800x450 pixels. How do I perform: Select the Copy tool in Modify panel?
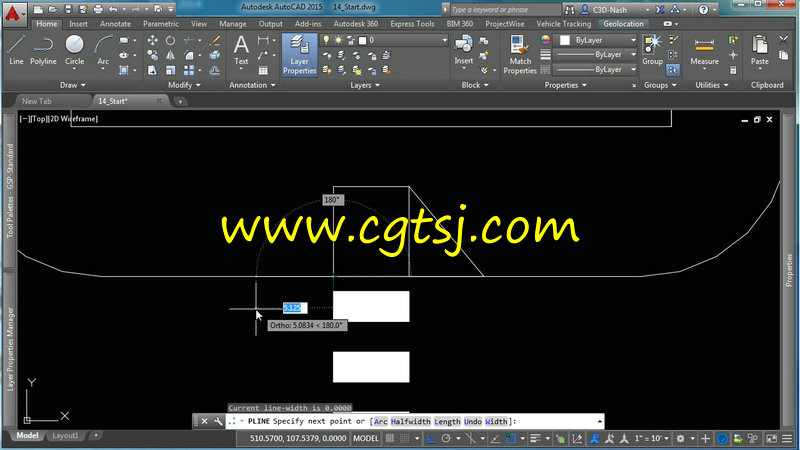point(152,55)
